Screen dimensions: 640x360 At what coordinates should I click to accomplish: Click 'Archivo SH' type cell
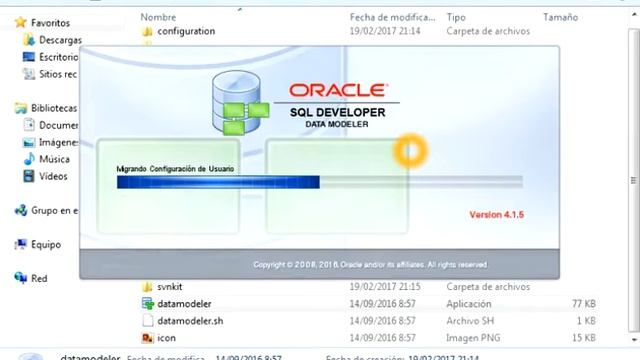point(470,321)
